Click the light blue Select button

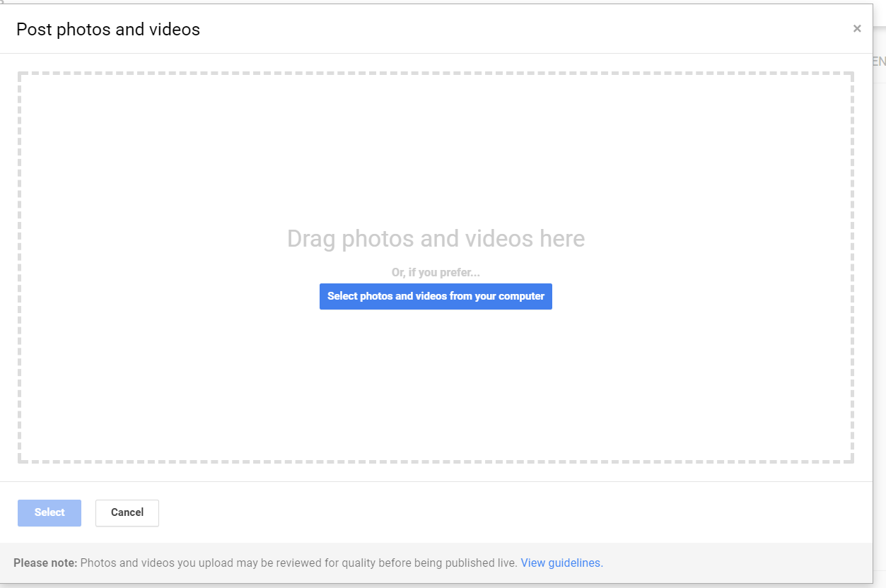(49, 513)
